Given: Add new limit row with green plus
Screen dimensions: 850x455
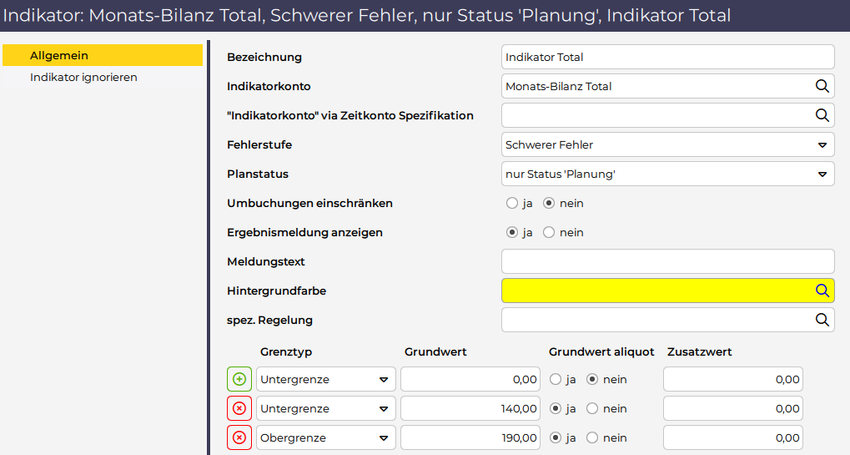Looking at the screenshot, I should pyautogui.click(x=239, y=379).
